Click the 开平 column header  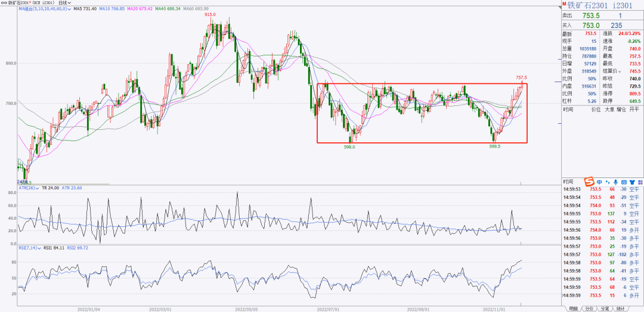[634, 110]
